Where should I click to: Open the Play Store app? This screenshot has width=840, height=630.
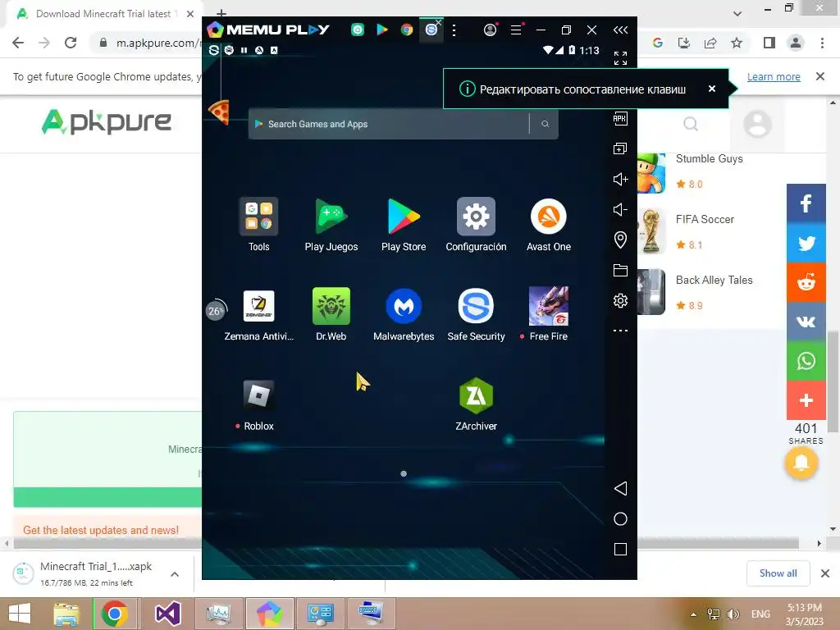tap(404, 217)
